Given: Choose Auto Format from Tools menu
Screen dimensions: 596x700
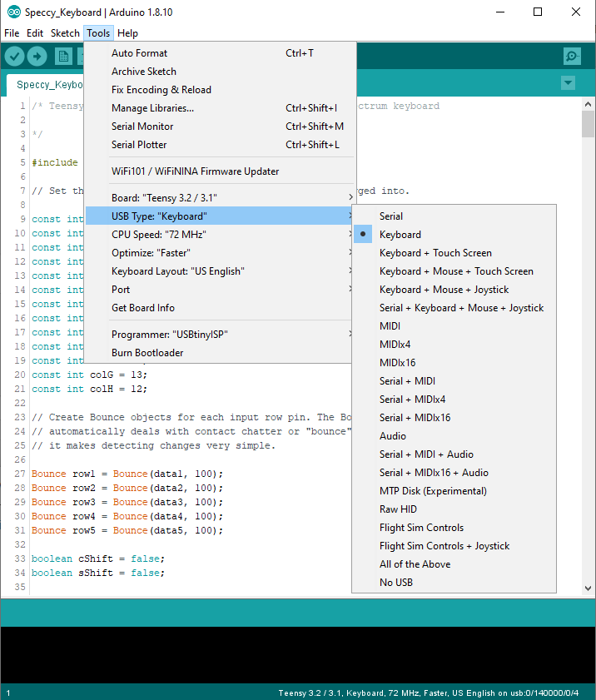Looking at the screenshot, I should point(221,53).
